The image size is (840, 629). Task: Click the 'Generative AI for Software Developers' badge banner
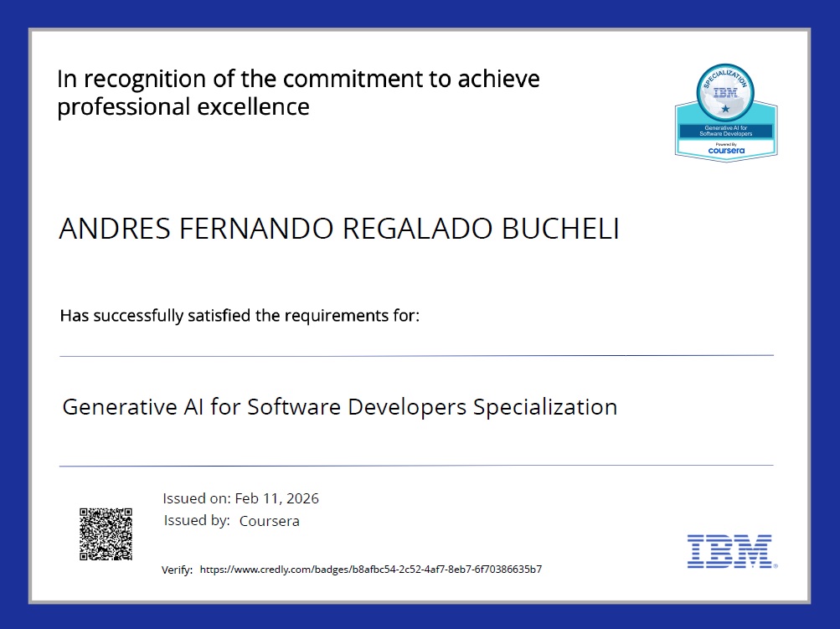727,131
